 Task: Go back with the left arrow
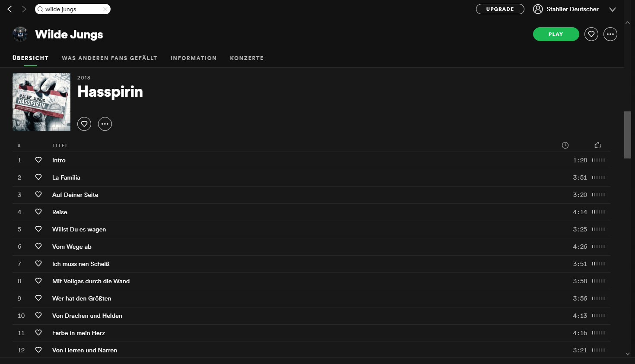(x=10, y=9)
